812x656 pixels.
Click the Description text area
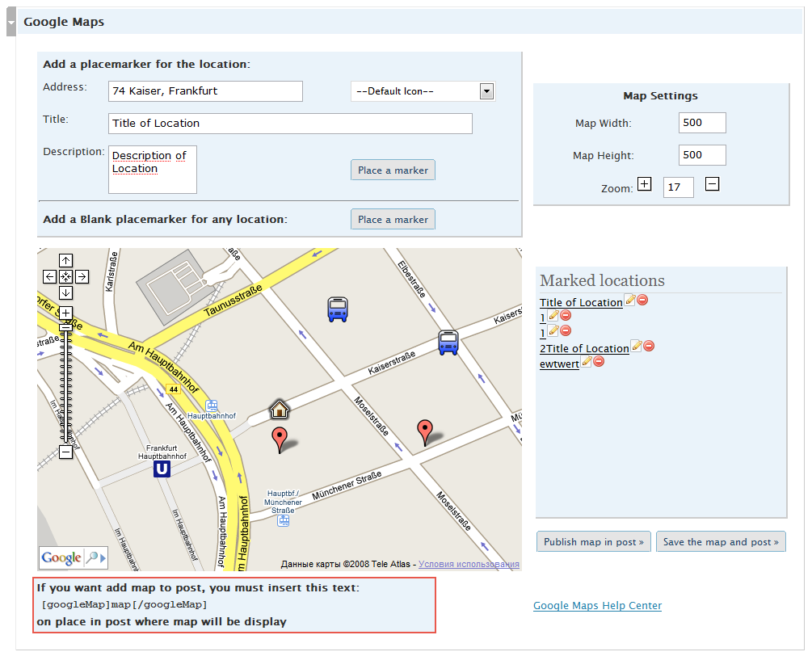[x=152, y=170]
